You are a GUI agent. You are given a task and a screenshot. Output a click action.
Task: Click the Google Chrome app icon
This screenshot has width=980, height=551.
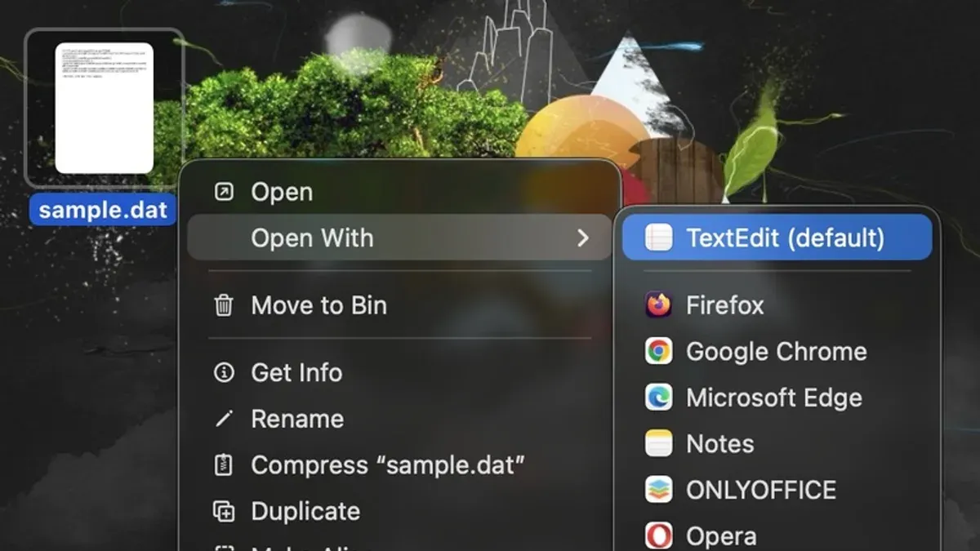pos(658,352)
